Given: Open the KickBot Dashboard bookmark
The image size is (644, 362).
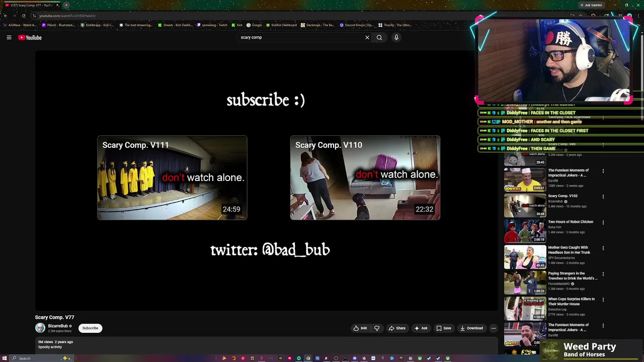Looking at the screenshot, I should (x=282, y=25).
